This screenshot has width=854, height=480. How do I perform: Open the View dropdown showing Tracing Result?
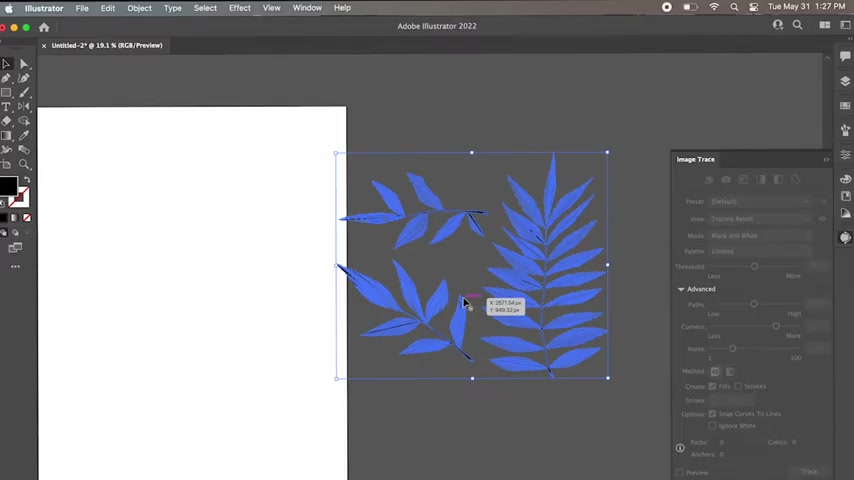(x=760, y=219)
